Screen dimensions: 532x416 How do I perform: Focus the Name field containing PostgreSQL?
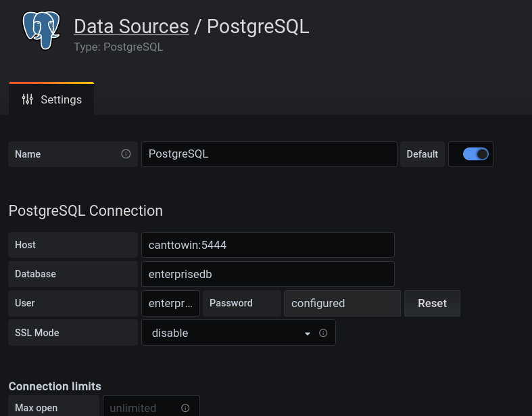(x=268, y=154)
